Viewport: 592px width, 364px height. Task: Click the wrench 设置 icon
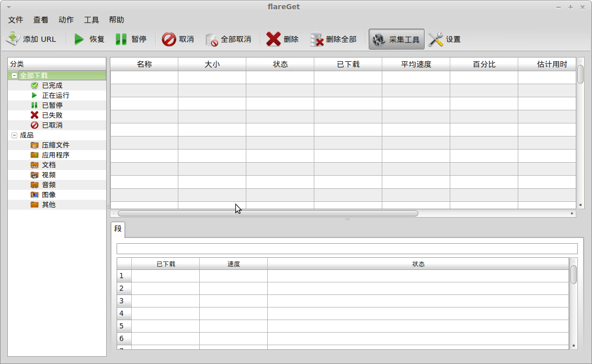coord(436,39)
